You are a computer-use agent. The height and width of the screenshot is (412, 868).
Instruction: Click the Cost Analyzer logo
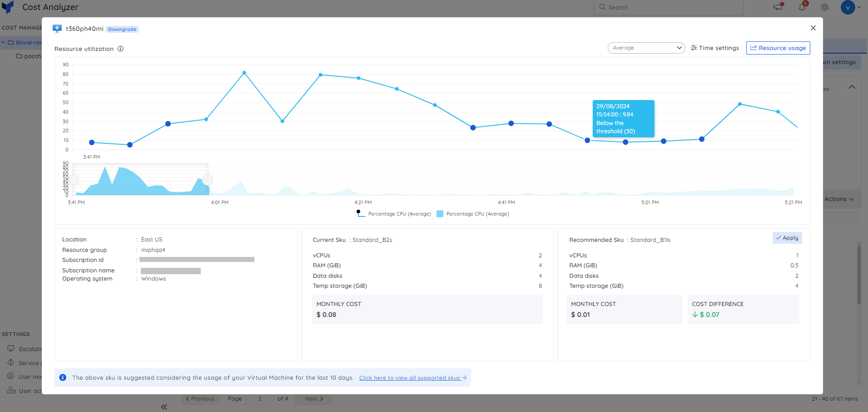8,7
